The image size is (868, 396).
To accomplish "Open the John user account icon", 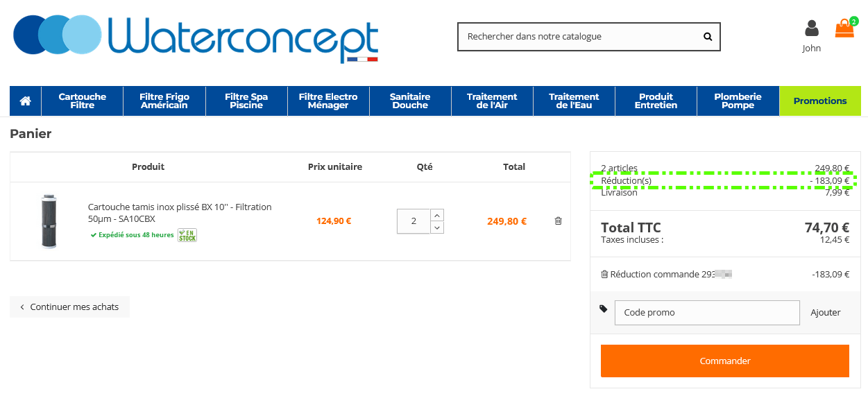I will [811, 28].
